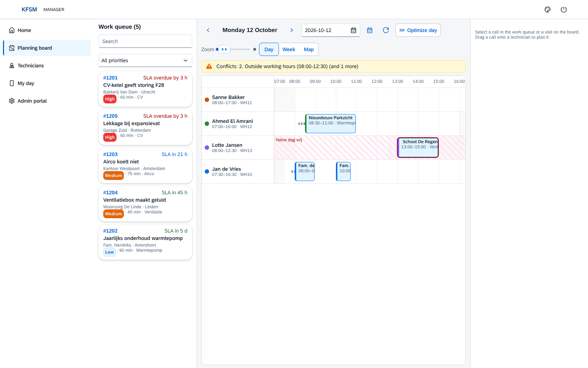Select the School De Regen visit

(x=418, y=148)
